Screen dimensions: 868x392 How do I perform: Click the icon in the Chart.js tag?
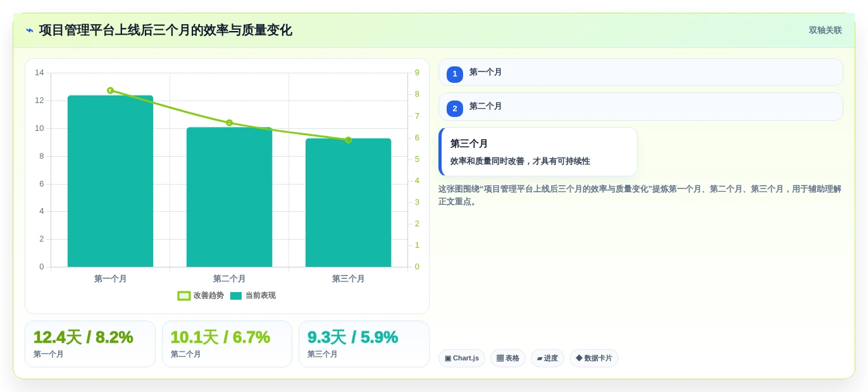tap(448, 358)
